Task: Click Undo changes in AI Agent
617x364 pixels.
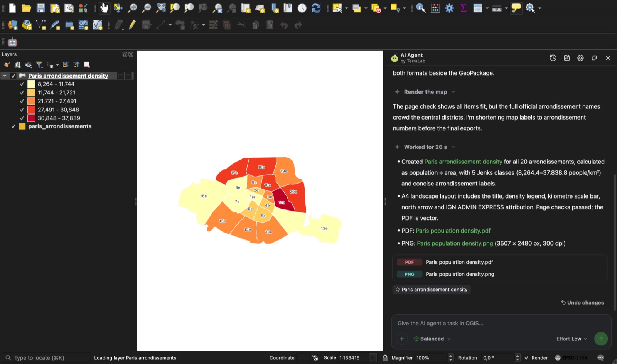Action: point(582,303)
